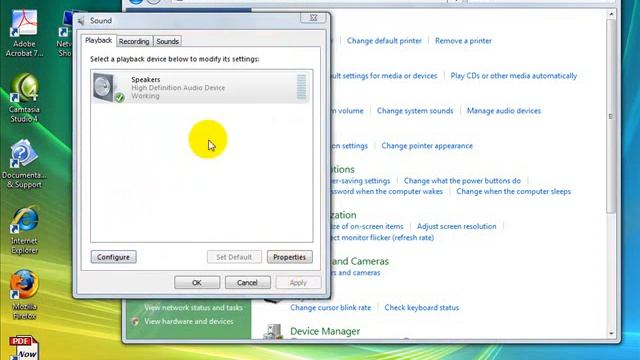Click the Control Panel vertical scrollbar thumb
Screen dimensions: 640x360
[611, 116]
